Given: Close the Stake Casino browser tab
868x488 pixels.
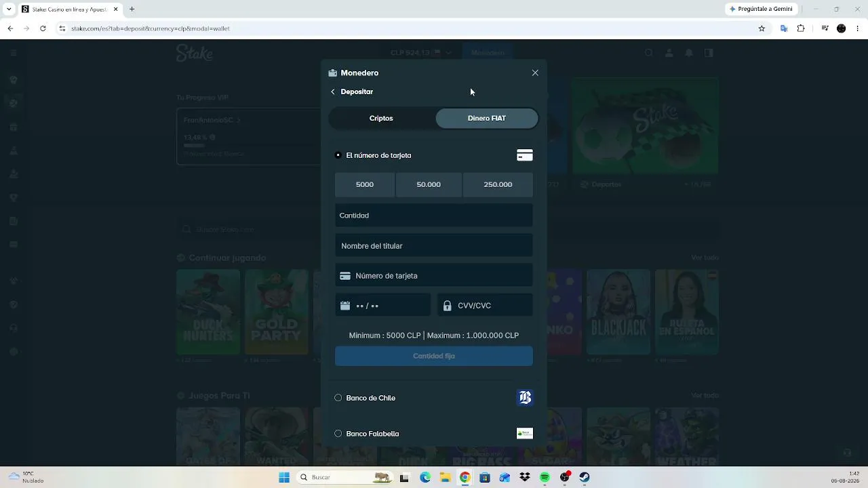Looking at the screenshot, I should (x=116, y=9).
